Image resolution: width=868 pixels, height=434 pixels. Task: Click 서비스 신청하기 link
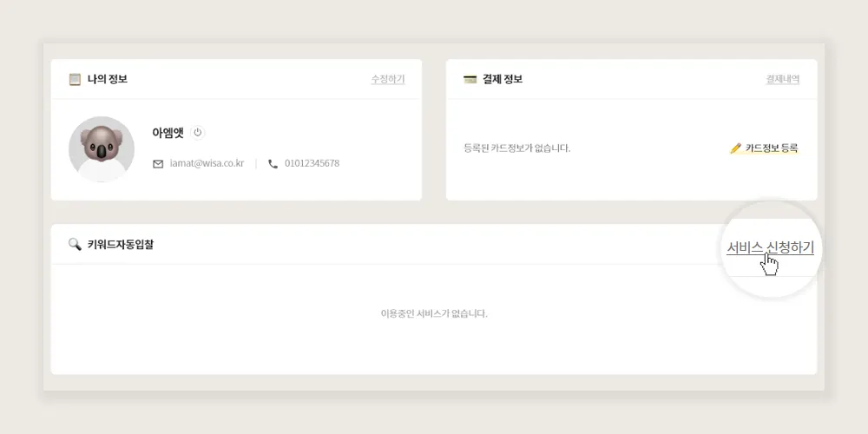coord(770,247)
